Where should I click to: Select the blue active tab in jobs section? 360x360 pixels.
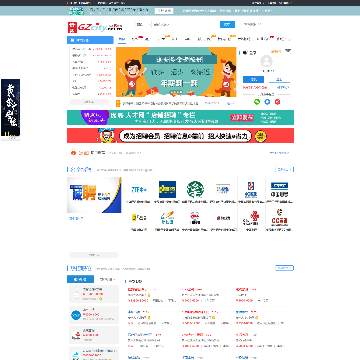coord(80,279)
